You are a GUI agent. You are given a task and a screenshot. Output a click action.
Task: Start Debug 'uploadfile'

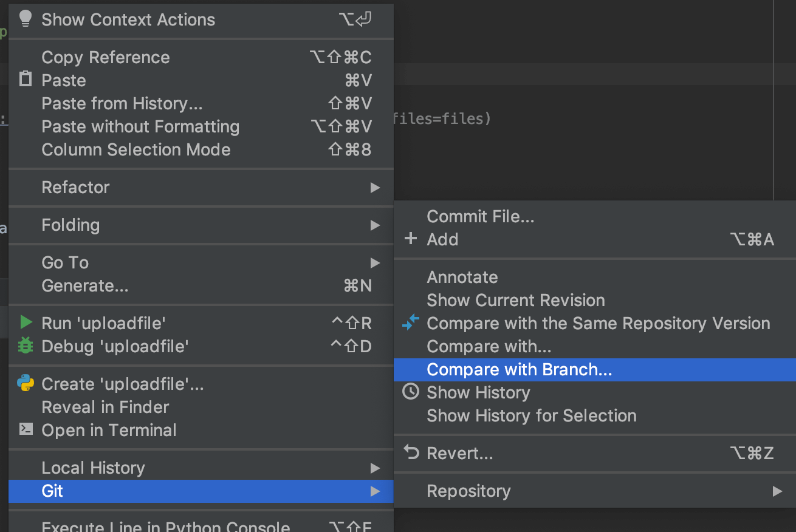pyautogui.click(x=201, y=346)
